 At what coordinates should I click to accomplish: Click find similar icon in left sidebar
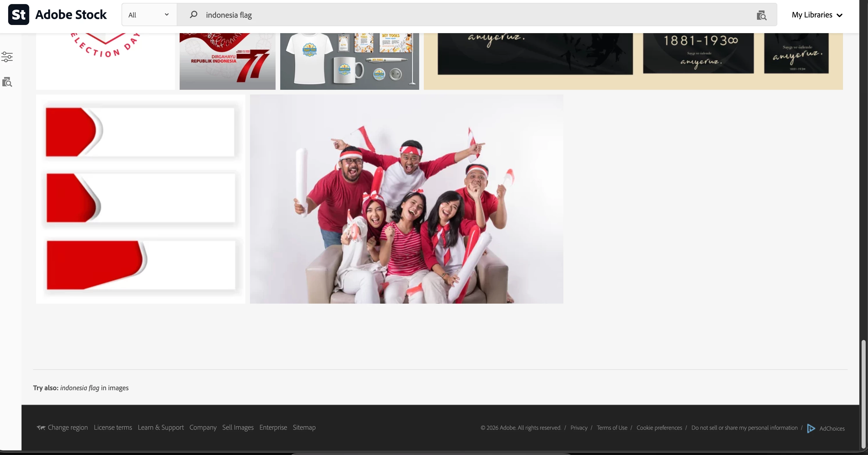click(7, 82)
